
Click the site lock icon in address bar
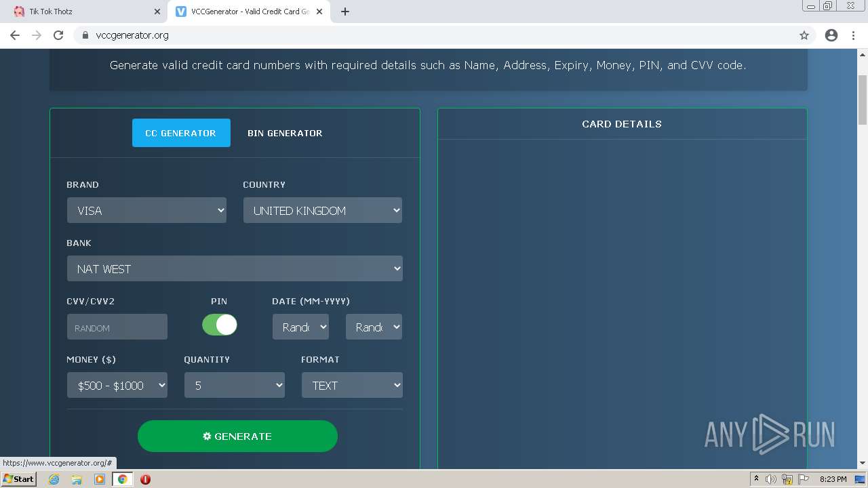pyautogui.click(x=85, y=35)
